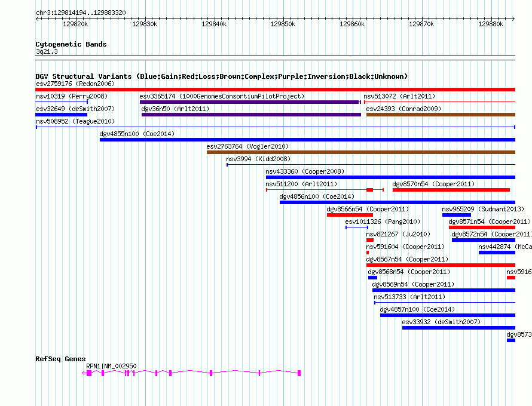The image size is (532, 406).
Task: Open dgv8570n54 (Cooper2011) label
Action: [x=433, y=184]
